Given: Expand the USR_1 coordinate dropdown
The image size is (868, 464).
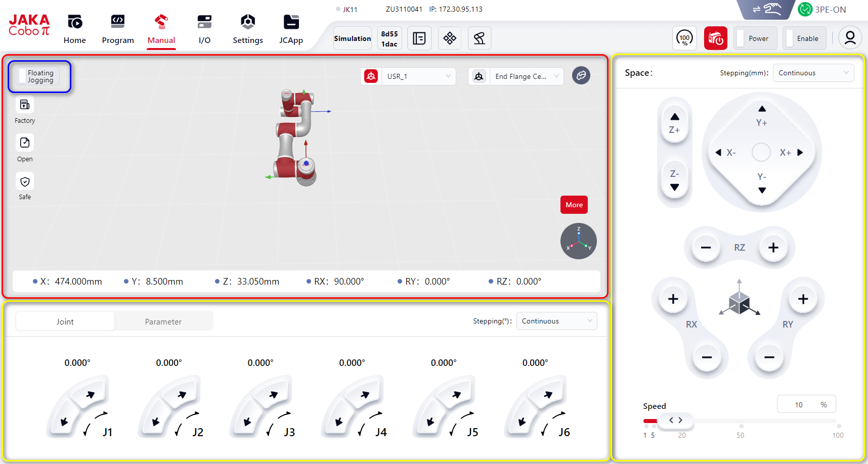Looking at the screenshot, I should 418,76.
